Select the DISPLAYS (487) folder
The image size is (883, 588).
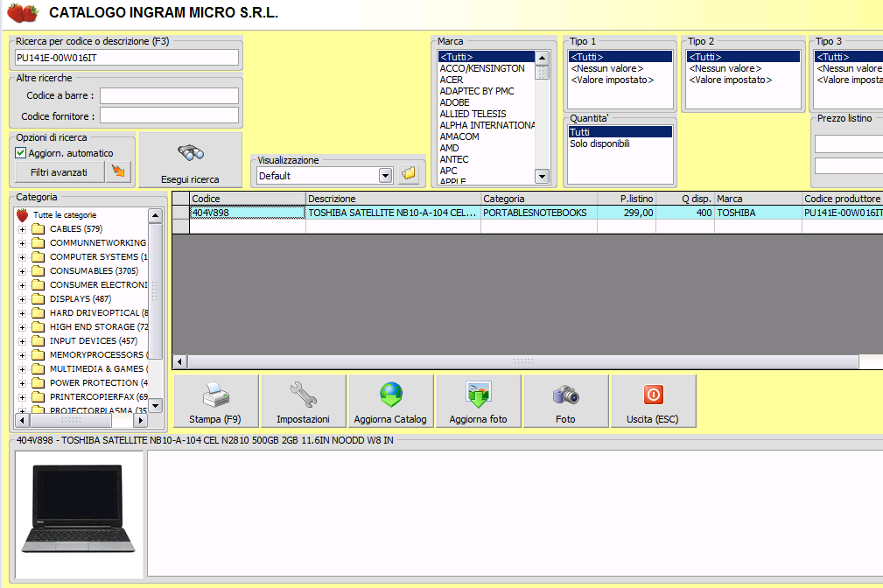[72, 299]
